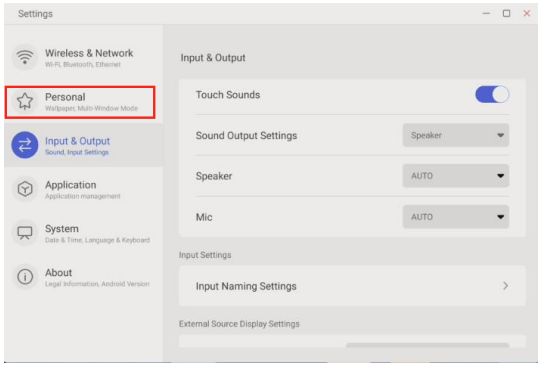Image resolution: width=542 pixels, height=366 pixels.
Task: Close the Settings window
Action: pos(527,13)
